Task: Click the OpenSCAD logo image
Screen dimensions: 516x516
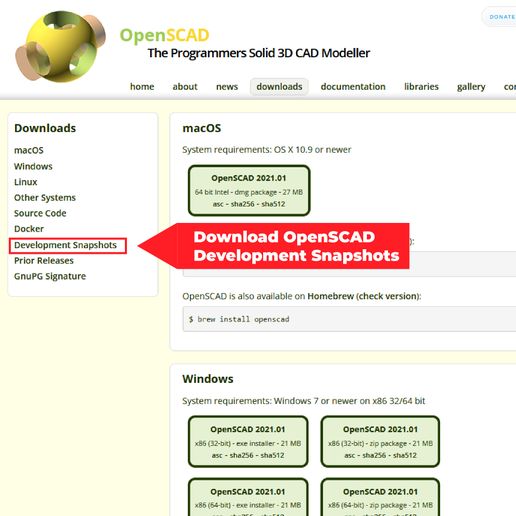Action: (x=60, y=46)
